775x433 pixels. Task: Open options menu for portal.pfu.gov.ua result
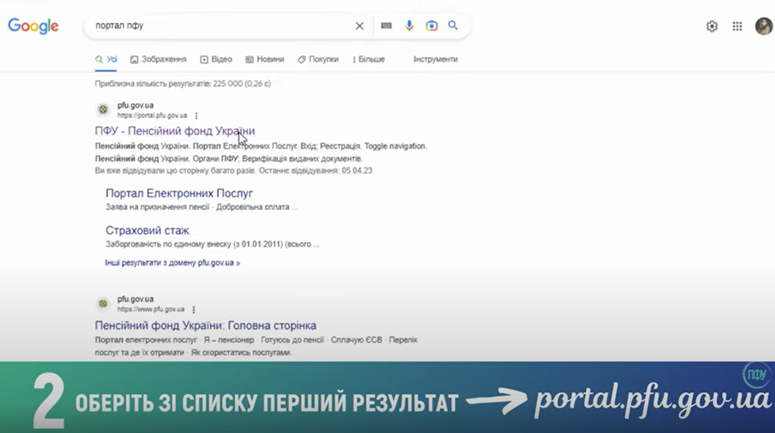point(196,116)
